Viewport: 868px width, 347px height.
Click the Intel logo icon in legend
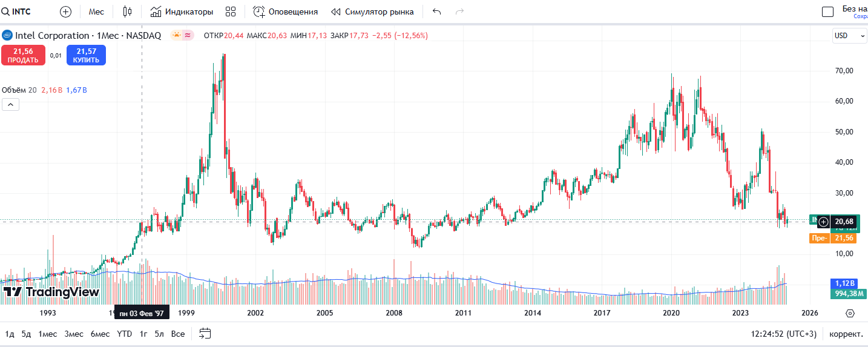[x=7, y=36]
